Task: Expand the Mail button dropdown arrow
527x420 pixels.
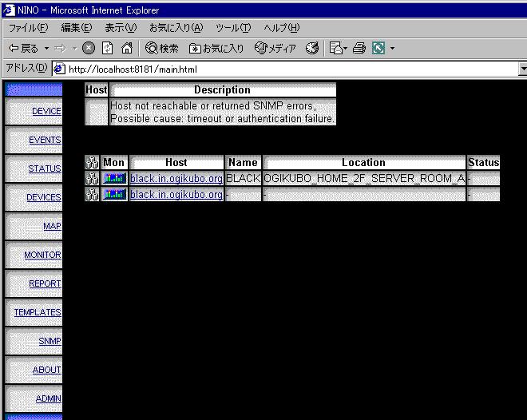Action: tap(346, 49)
